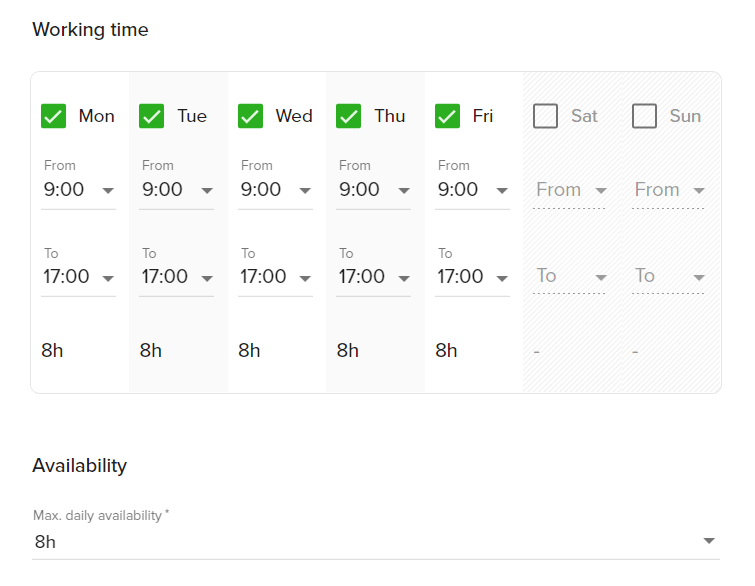Screen dimensions: 755x586
Task: Disable Thursday as a working day
Action: [349, 116]
